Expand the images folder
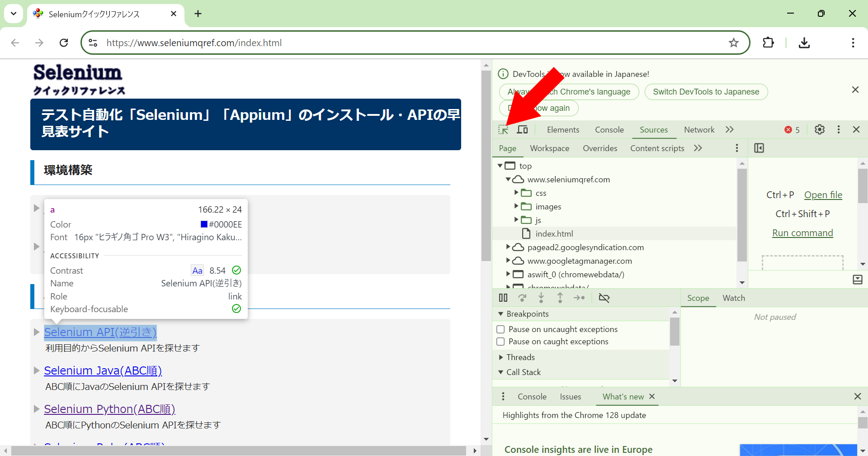Image resolution: width=868 pixels, height=456 pixels. tap(516, 206)
